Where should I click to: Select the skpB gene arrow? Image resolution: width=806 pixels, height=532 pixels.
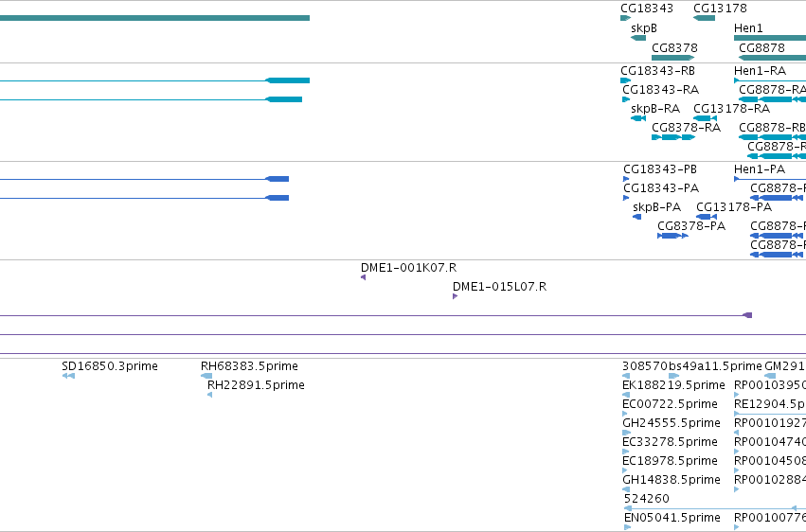(x=638, y=38)
